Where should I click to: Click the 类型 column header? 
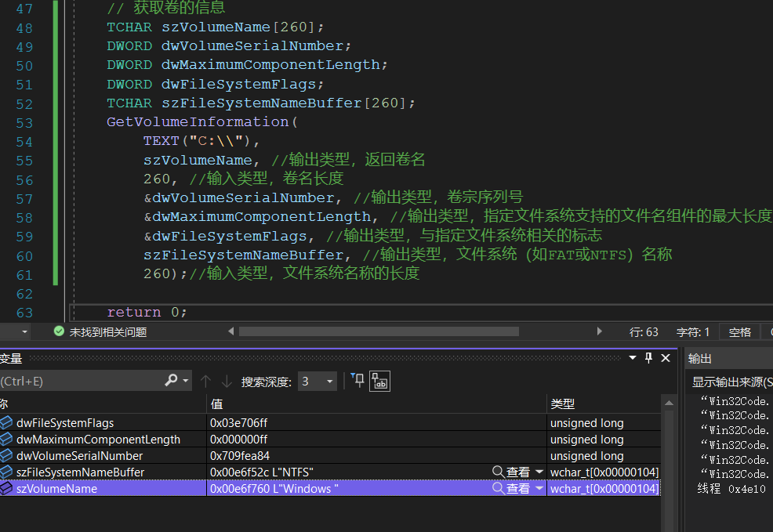pos(563,404)
